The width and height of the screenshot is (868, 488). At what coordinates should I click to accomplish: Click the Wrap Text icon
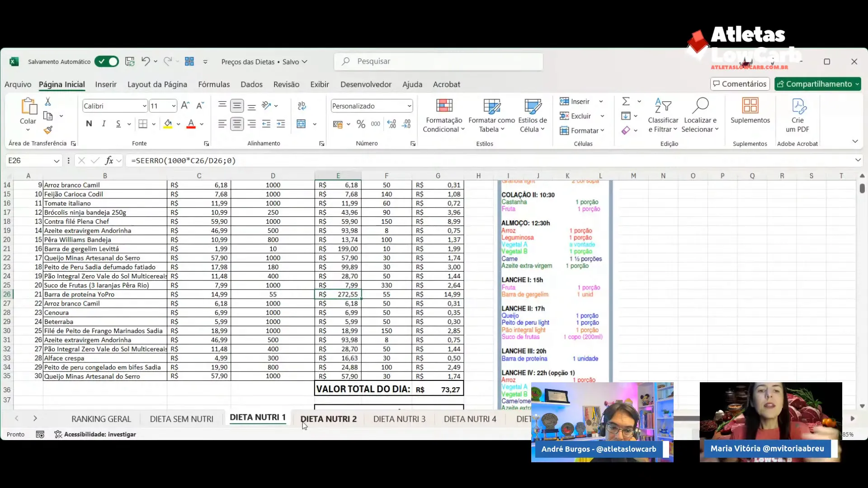point(302,106)
